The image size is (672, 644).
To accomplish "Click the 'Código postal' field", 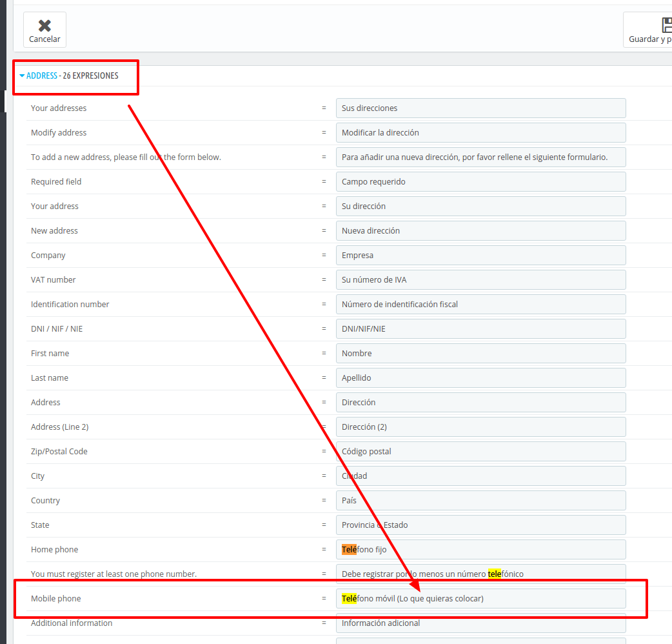I will pos(481,452).
